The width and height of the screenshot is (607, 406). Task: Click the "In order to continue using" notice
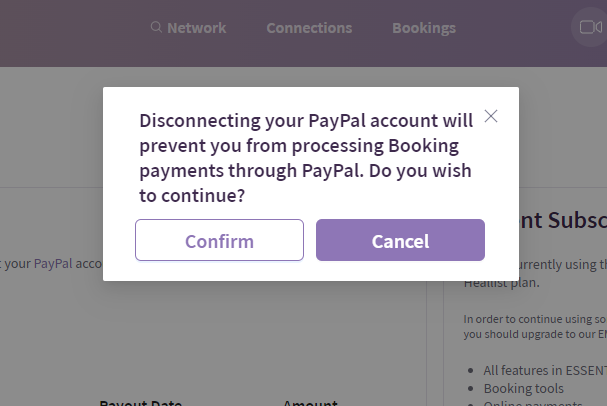coord(535,320)
